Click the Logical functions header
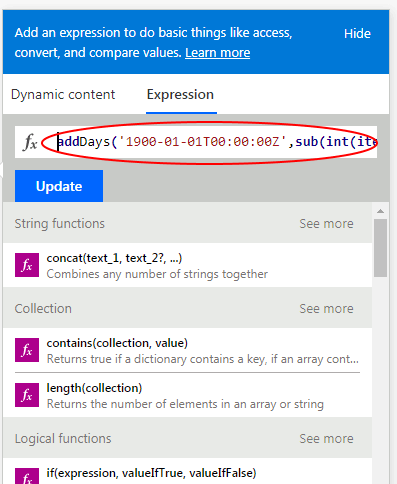This screenshot has height=484, width=397. coord(63,439)
